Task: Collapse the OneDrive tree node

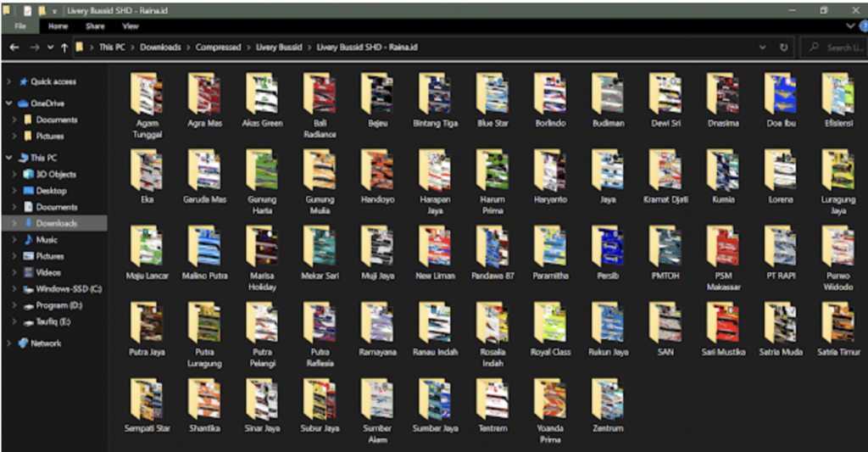Action: [x=8, y=103]
